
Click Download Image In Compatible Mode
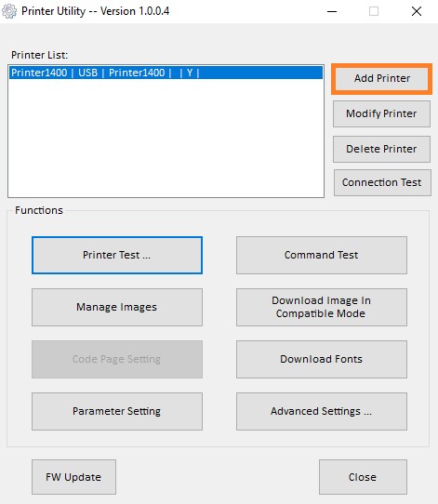coord(322,307)
